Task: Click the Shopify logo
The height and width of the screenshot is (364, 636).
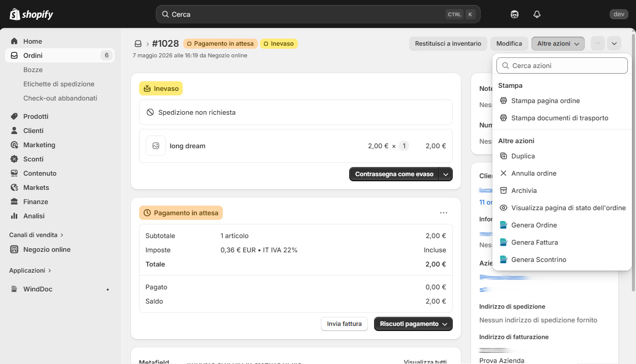Action: pyautogui.click(x=31, y=14)
